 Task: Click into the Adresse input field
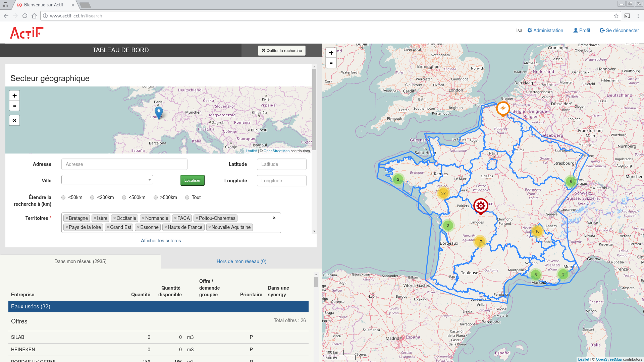click(124, 164)
